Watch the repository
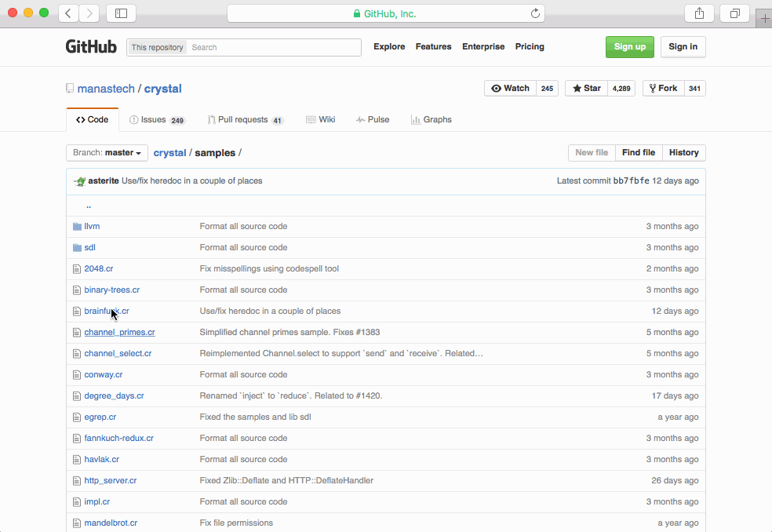772x532 pixels. (510, 88)
